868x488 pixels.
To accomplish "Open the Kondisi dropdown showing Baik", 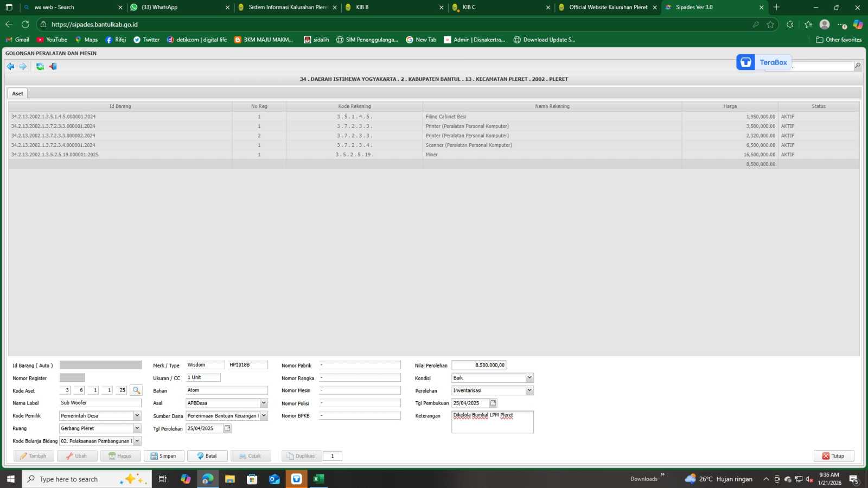I will [529, 378].
